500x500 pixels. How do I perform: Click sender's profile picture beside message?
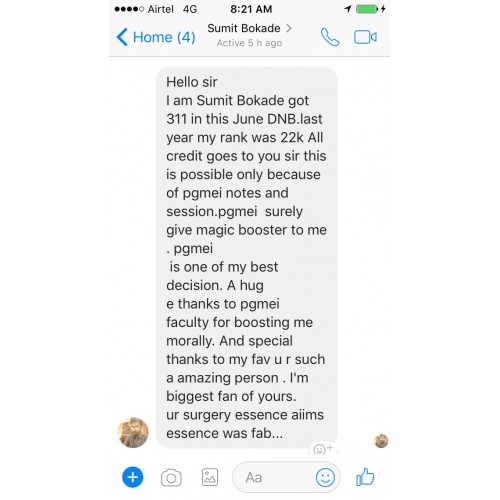[133, 432]
